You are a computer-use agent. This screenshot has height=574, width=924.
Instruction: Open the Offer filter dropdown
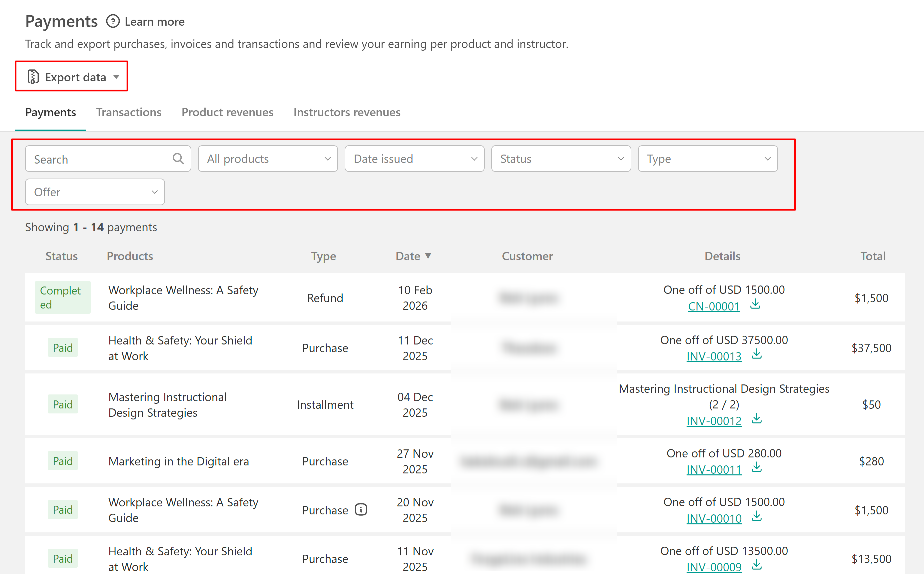95,192
